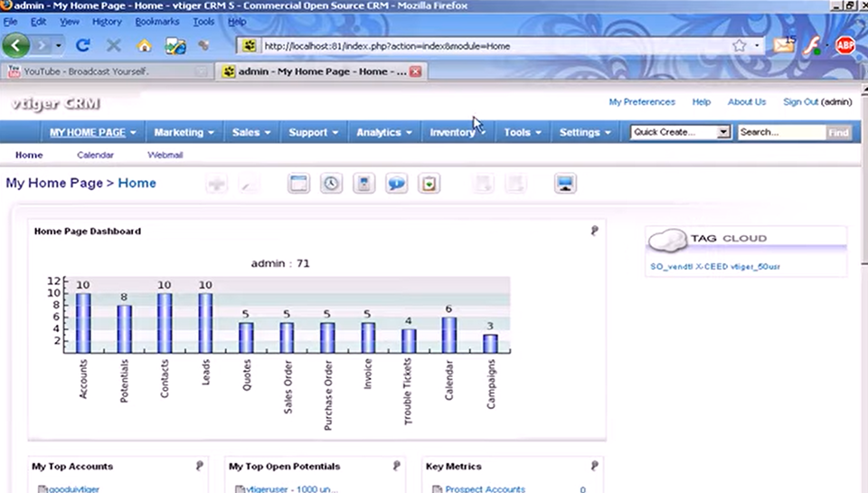Click the clock icon in home toolbar
The width and height of the screenshot is (868, 493).
pos(331,184)
